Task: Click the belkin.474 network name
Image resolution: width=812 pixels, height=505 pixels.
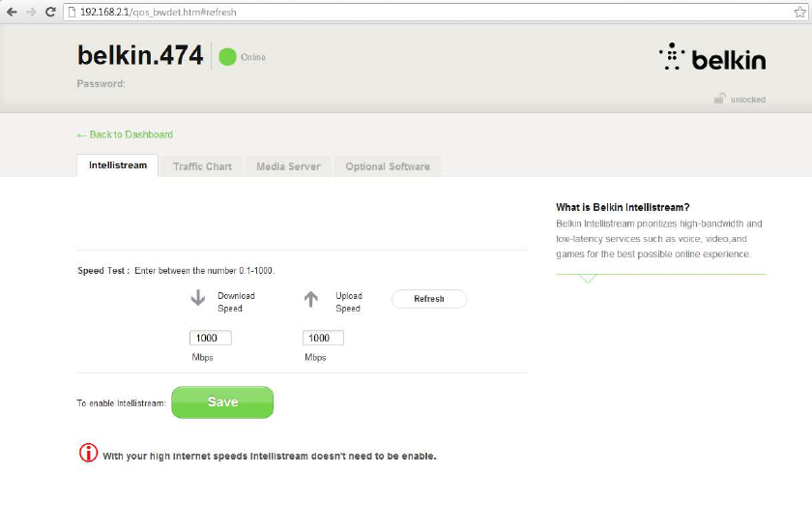Action: point(140,55)
